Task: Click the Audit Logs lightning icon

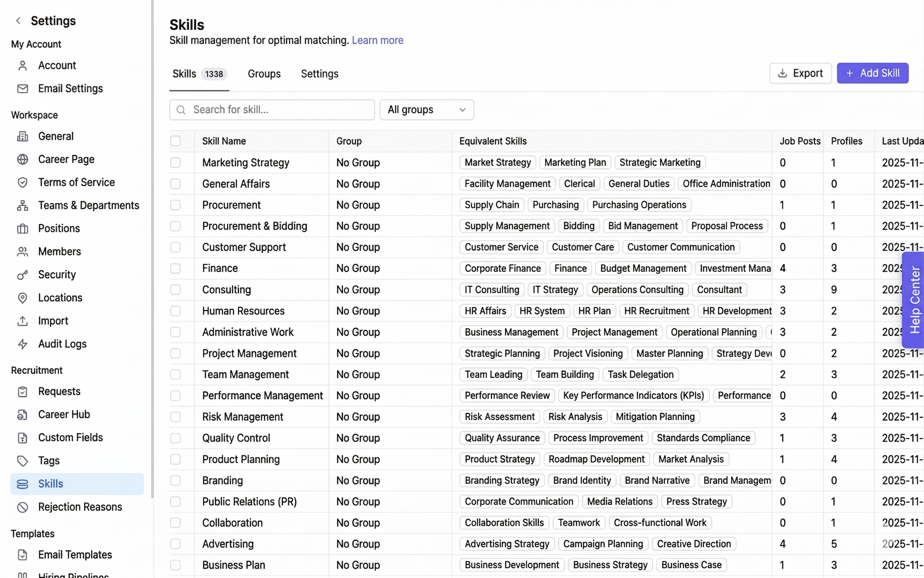Action: [22, 344]
